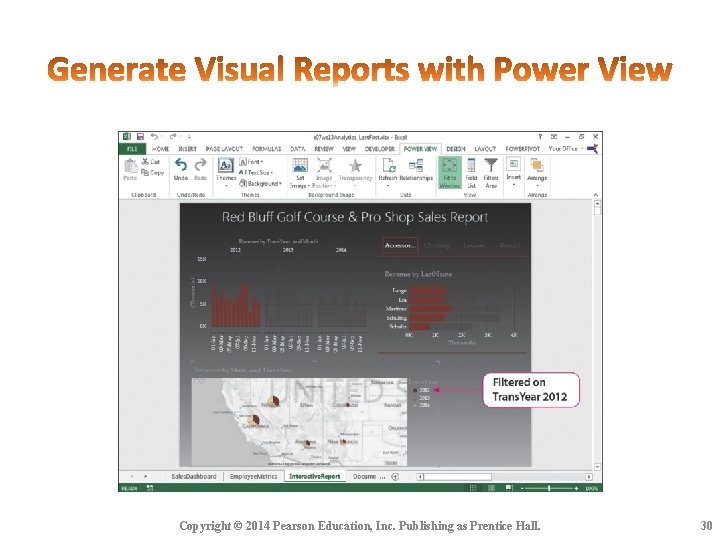Viewport: 720px width, 540px height.
Task: Switch to the FORMULAS ribbon tab
Action: pos(266,149)
